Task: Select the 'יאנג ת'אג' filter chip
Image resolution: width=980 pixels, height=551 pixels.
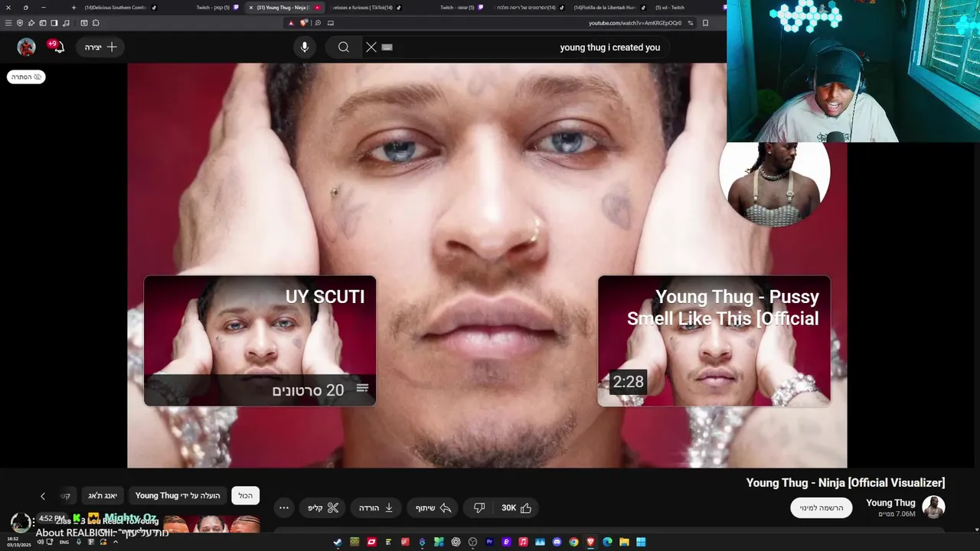Action: tap(102, 496)
